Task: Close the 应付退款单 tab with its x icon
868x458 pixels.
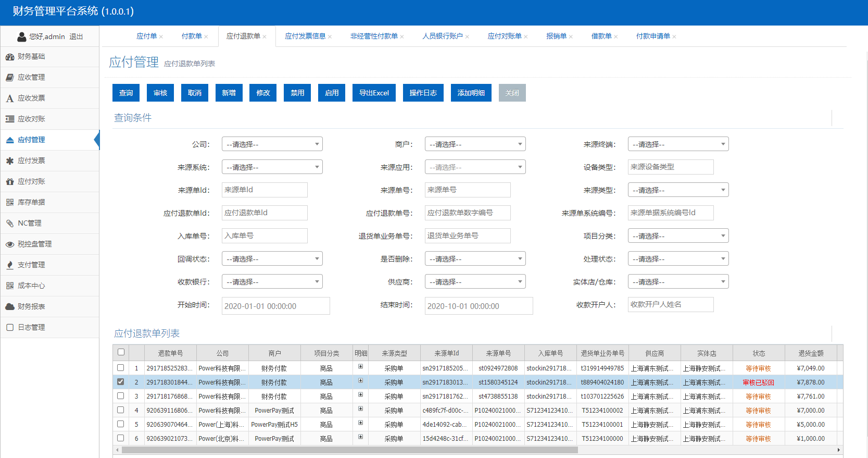Action: coord(265,36)
